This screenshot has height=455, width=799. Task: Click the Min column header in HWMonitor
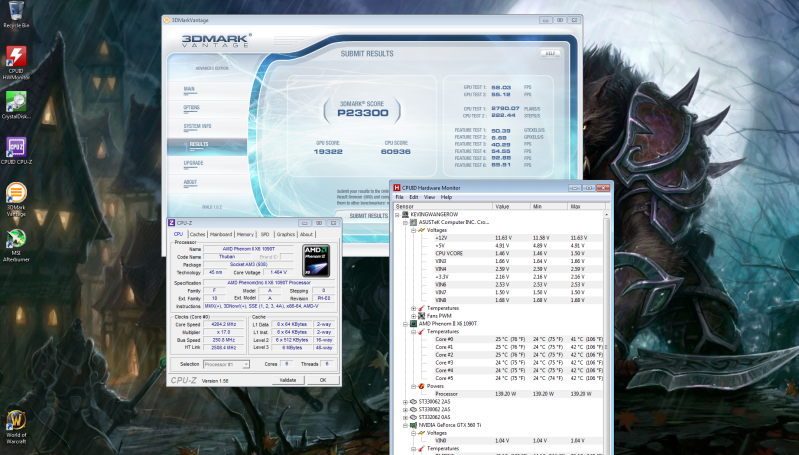point(548,206)
